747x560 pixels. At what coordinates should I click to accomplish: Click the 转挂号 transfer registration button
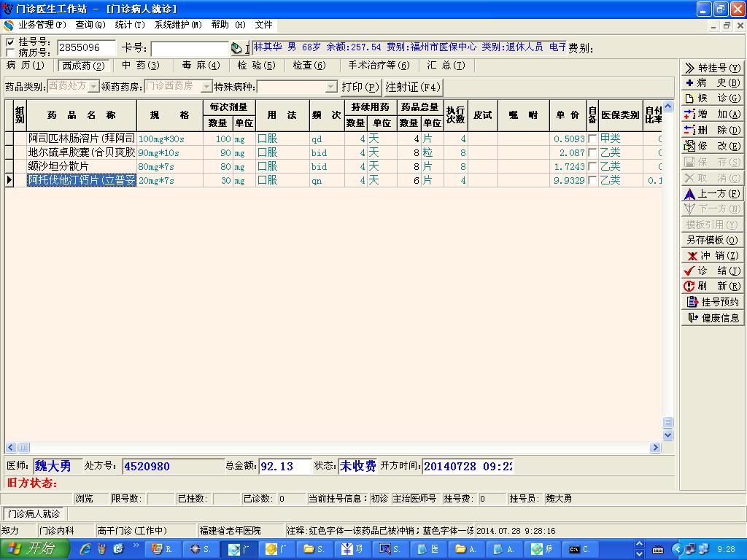click(713, 68)
